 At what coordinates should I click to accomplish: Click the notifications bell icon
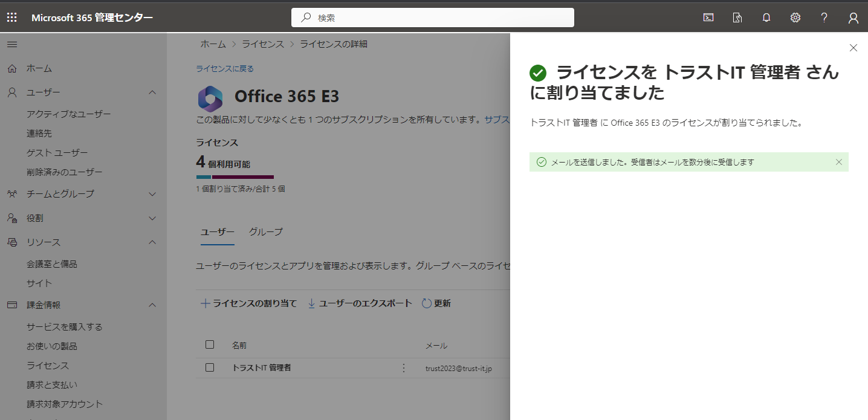click(x=766, y=18)
